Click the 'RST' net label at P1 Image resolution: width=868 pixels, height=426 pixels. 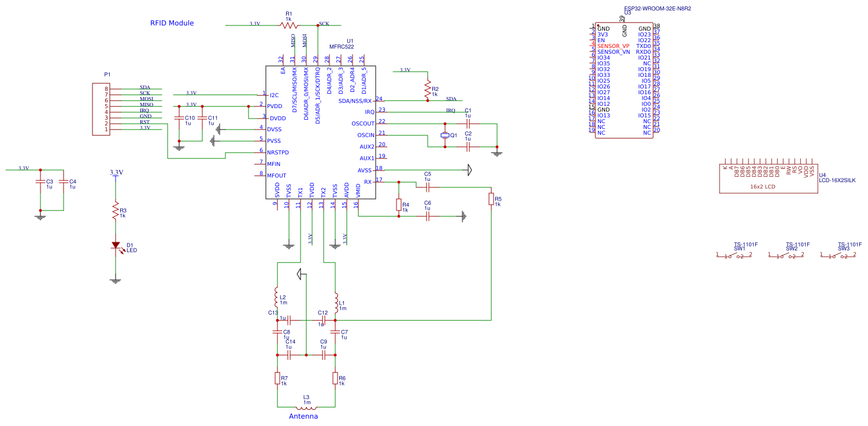(144, 122)
